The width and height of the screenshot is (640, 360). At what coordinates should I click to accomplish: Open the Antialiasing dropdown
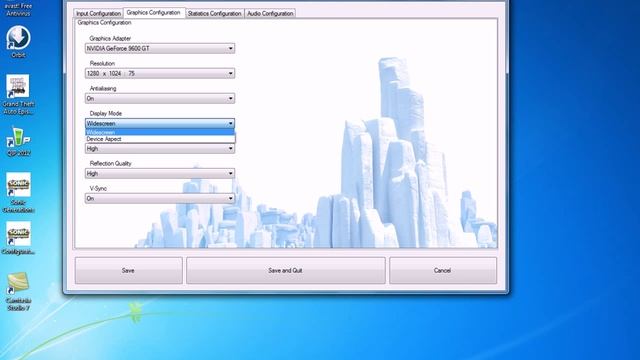pos(160,98)
